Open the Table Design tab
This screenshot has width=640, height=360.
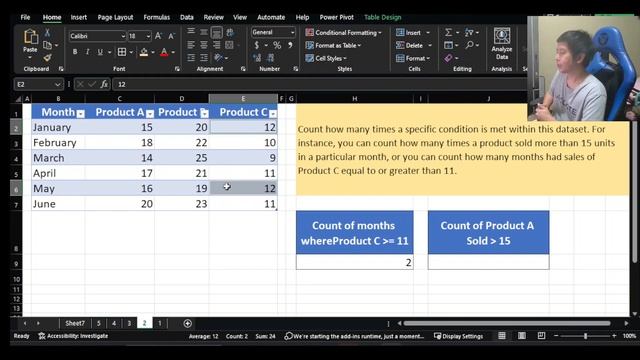382,17
